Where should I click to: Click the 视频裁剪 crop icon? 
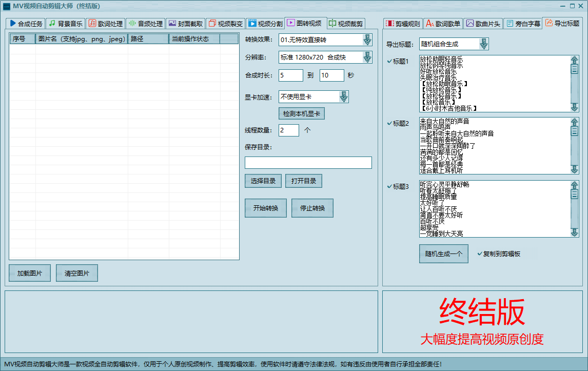pyautogui.click(x=332, y=23)
